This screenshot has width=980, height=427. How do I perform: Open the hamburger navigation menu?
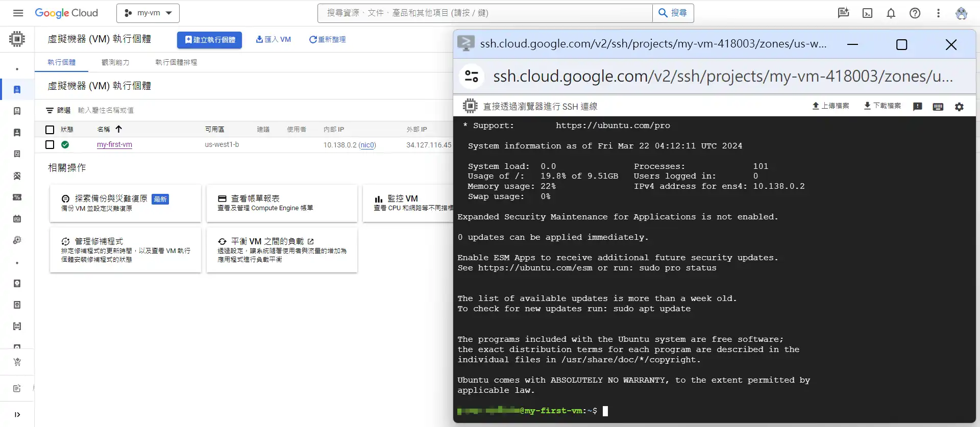(18, 13)
